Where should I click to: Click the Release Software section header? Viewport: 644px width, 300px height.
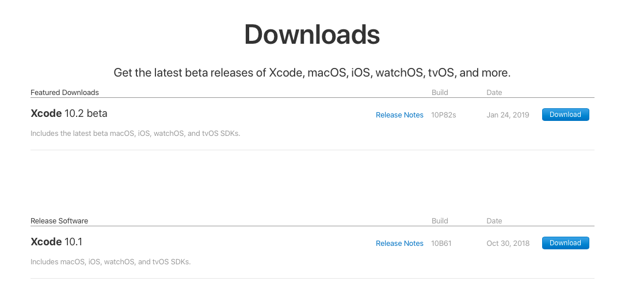(x=59, y=221)
